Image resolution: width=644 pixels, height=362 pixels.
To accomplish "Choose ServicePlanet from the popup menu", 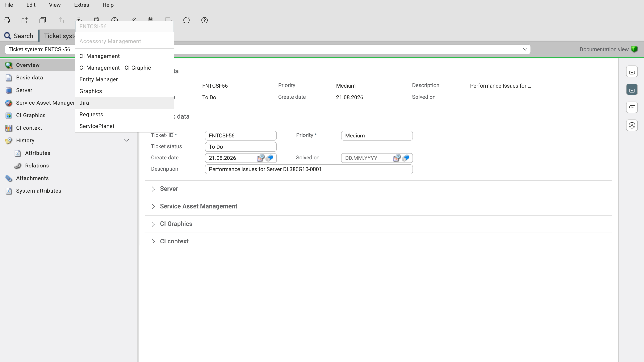I will coord(124,126).
